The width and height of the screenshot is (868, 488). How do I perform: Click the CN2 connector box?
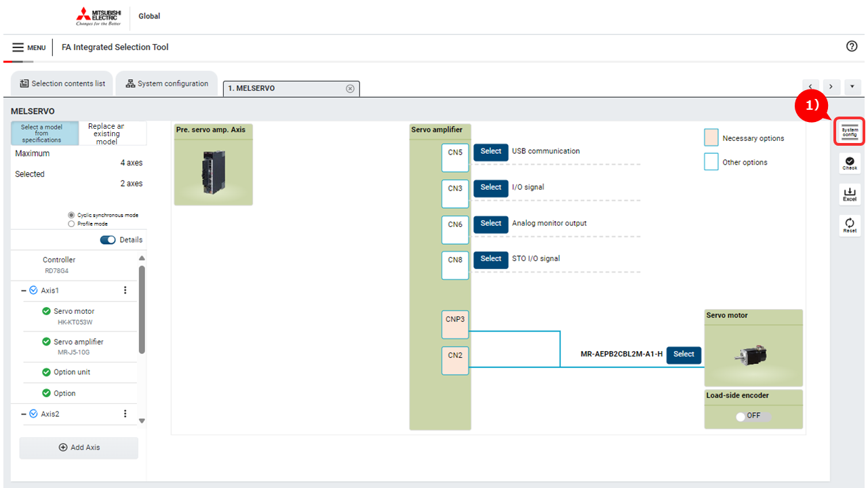(455, 361)
